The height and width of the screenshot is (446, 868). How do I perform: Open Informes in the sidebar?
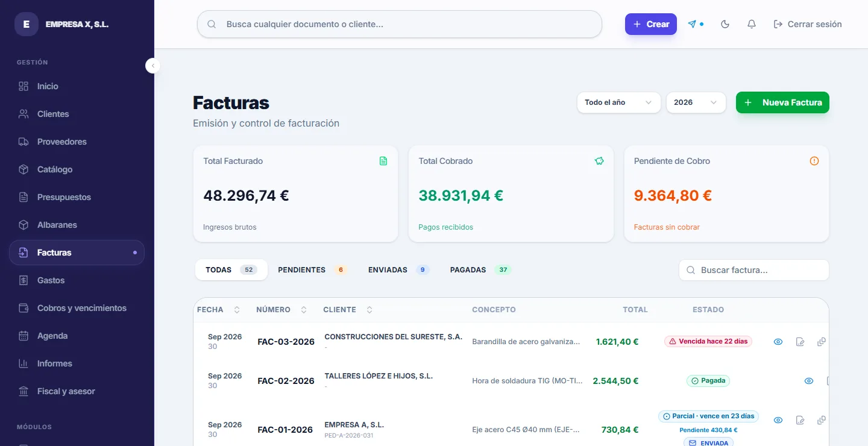[x=77, y=363]
